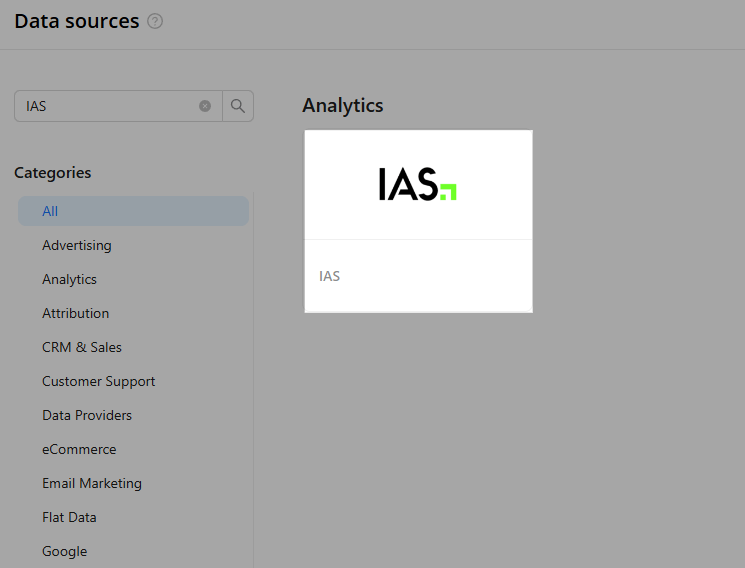Filter by Google category
This screenshot has height=568, width=745.
click(65, 551)
